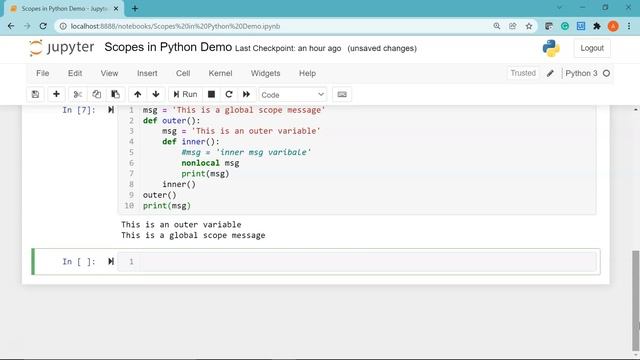
Task: Cut selected cells with scissors icon
Action: click(78, 94)
